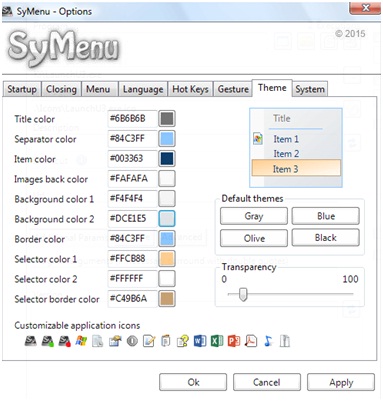
Task: Click the clipboard documents icon
Action: coord(165,341)
